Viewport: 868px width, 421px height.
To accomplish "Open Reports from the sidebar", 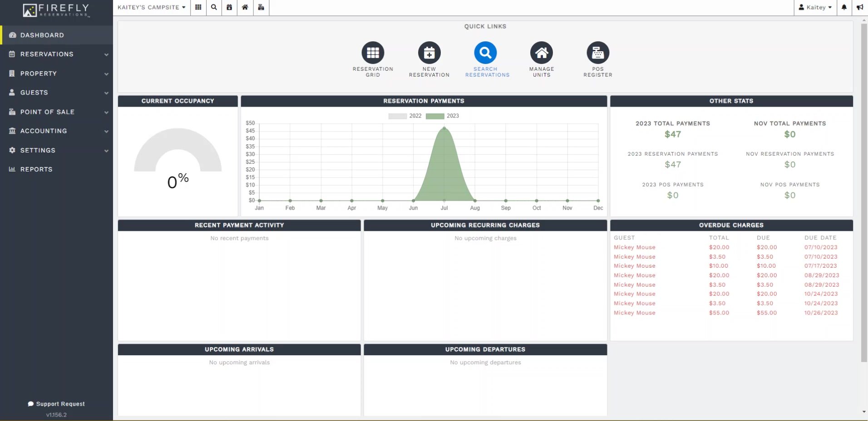I will (x=36, y=169).
